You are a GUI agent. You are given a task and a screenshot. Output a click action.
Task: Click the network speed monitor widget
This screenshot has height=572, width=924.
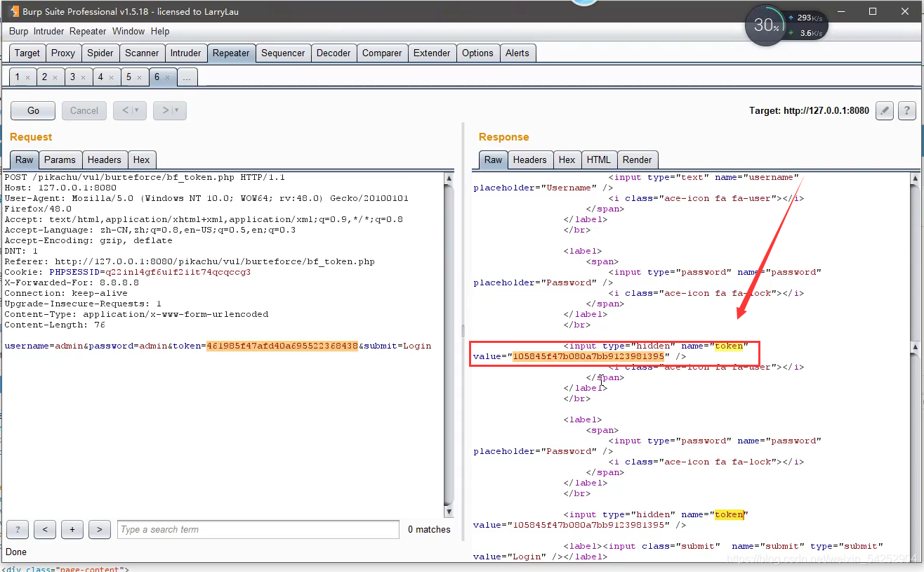coord(786,25)
